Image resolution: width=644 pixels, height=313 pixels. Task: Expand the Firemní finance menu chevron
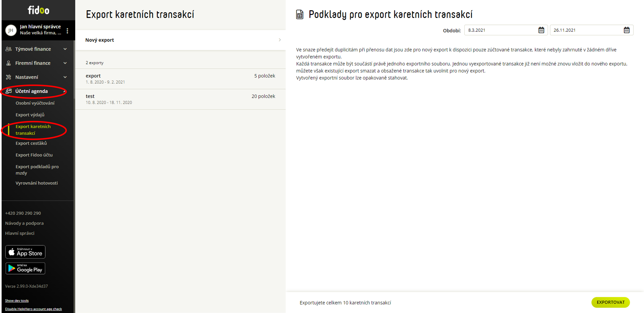pyautogui.click(x=65, y=63)
